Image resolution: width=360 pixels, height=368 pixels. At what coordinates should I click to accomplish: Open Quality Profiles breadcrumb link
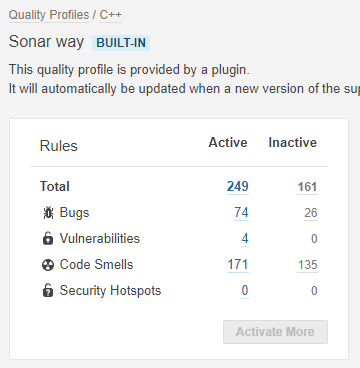click(x=49, y=15)
